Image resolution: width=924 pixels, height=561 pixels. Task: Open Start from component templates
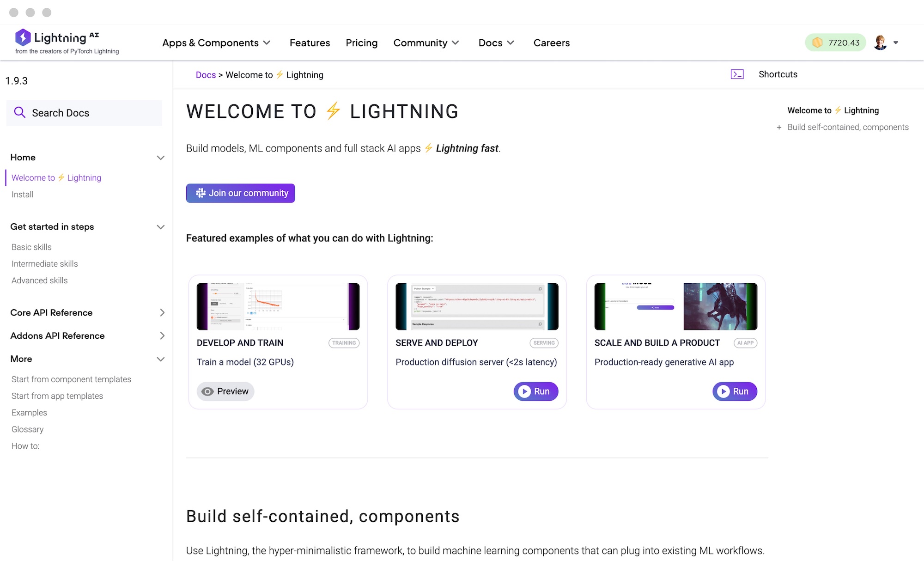[71, 379]
